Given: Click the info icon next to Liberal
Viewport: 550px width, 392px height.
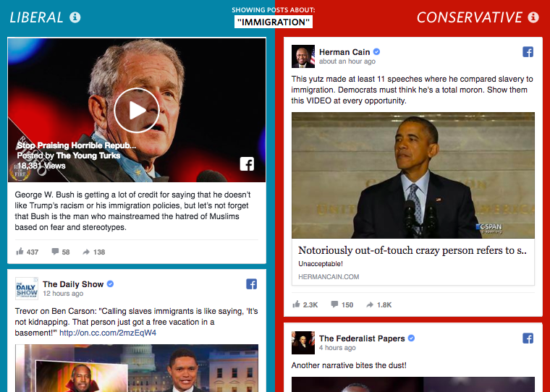Looking at the screenshot, I should pyautogui.click(x=75, y=17).
